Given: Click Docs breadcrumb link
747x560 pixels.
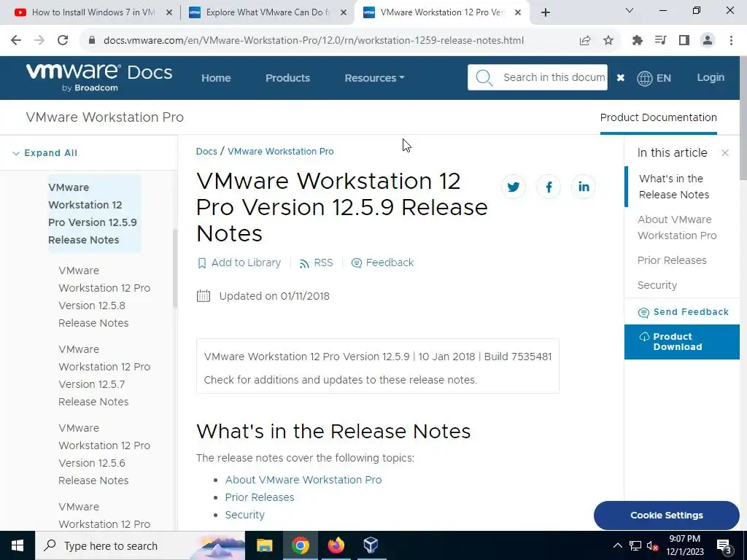Looking at the screenshot, I should (206, 152).
